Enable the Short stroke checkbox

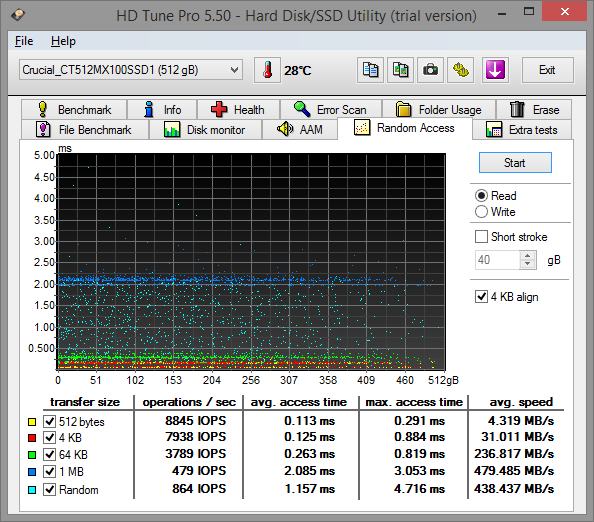point(481,237)
